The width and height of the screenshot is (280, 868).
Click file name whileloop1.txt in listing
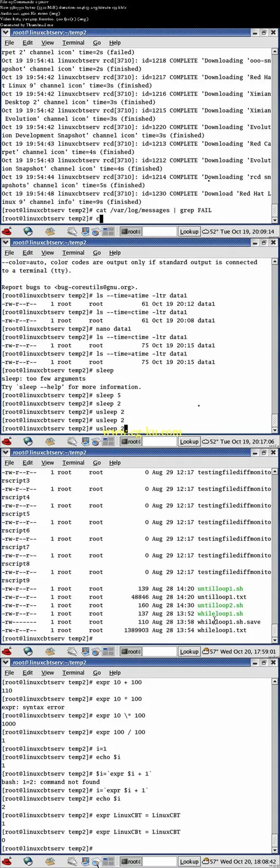222,630
